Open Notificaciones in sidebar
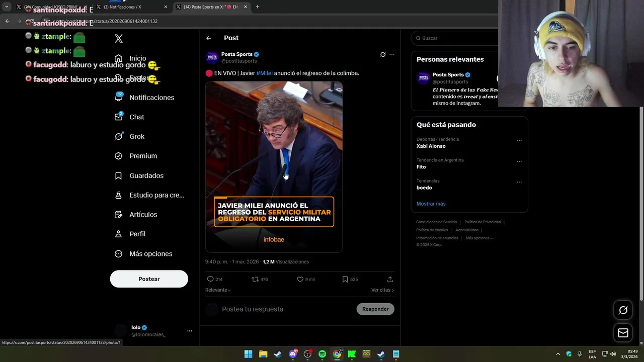Viewport: 644px width, 362px height. pyautogui.click(x=151, y=98)
